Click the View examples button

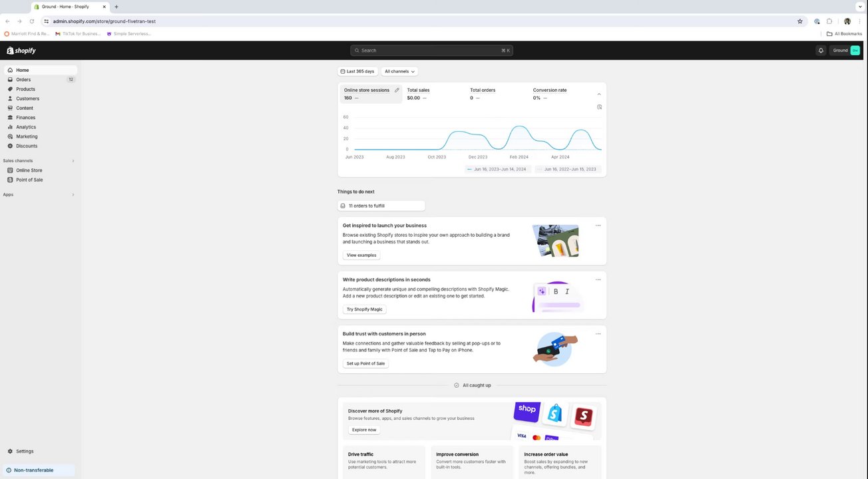tap(361, 255)
